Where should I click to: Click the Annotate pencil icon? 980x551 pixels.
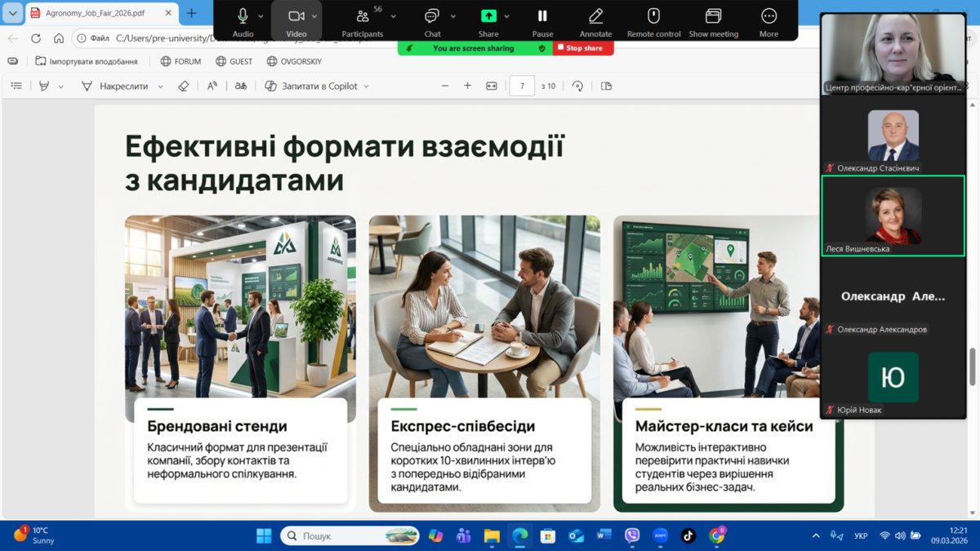(x=595, y=20)
